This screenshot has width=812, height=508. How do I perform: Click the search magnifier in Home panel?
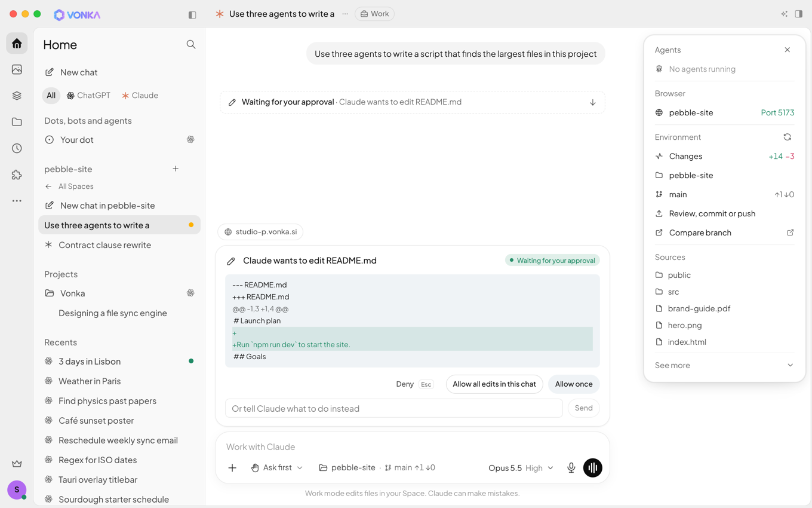pos(191,44)
